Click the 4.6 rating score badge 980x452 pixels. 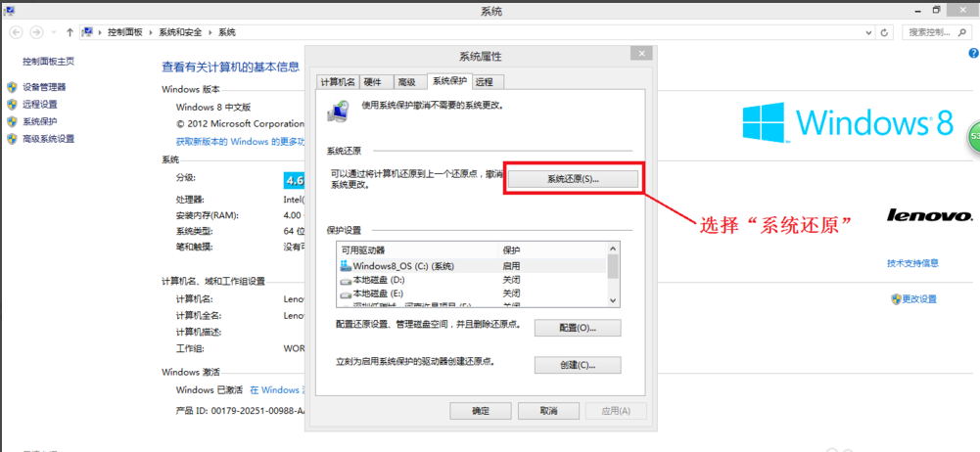coord(295,181)
